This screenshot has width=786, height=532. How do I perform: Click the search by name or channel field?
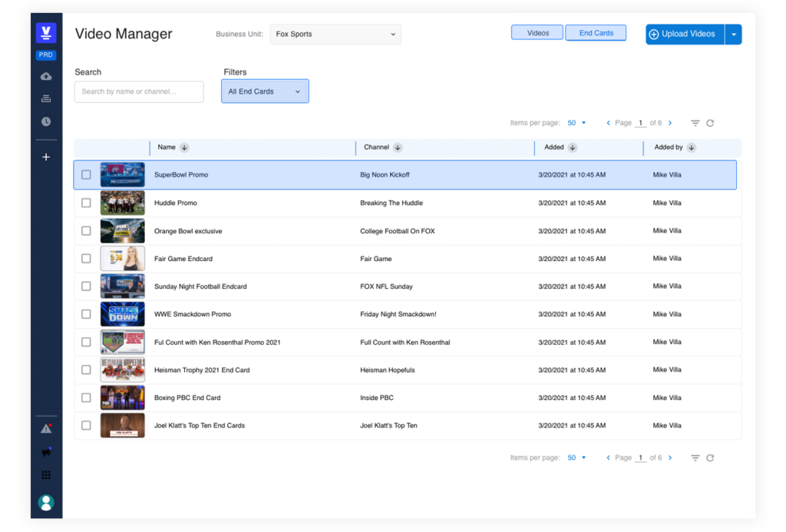click(139, 91)
